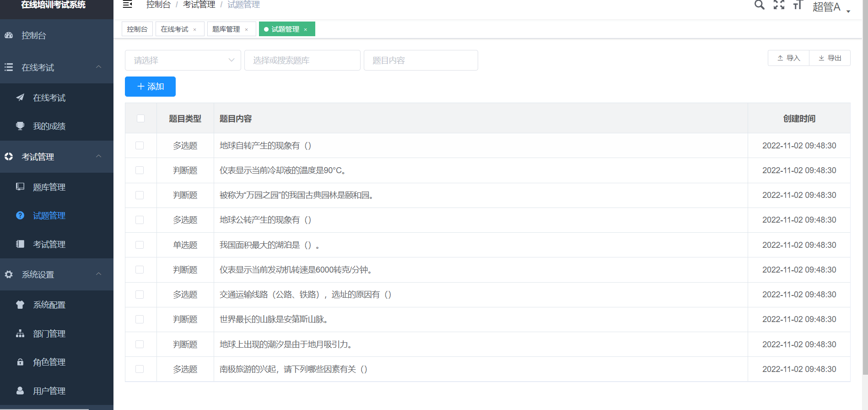Image resolution: width=868 pixels, height=410 pixels.
Task: Collapse the 考试管理 sidebar group
Action: [98, 156]
